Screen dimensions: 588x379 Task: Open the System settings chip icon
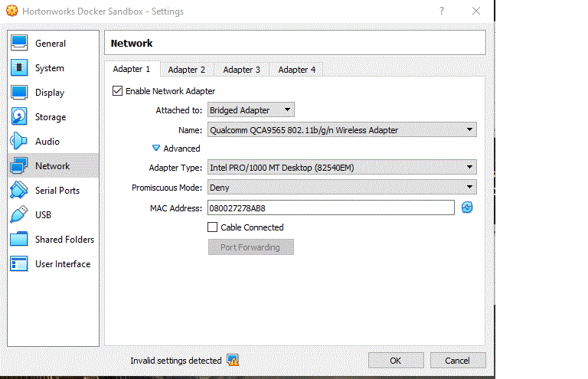19,68
